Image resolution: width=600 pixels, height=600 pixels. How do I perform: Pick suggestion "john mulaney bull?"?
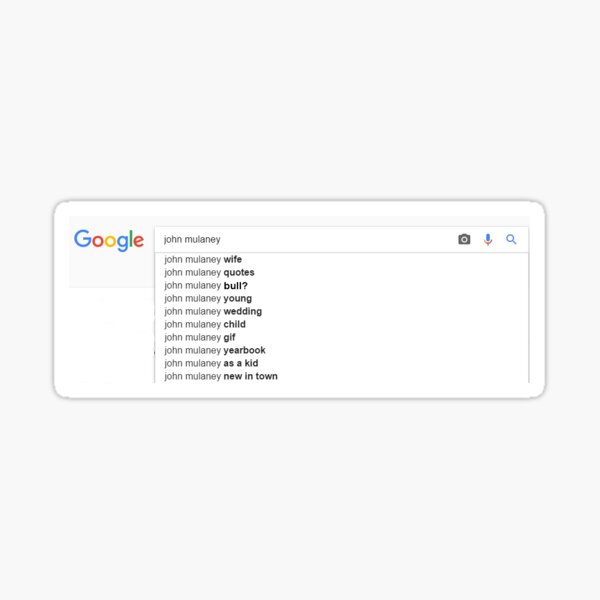click(206, 286)
